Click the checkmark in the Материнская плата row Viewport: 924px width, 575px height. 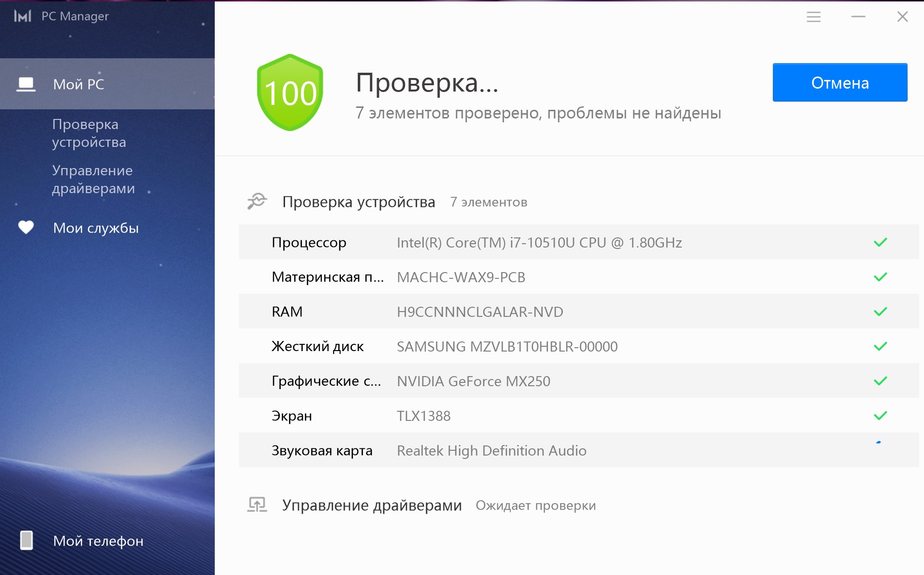(x=880, y=277)
